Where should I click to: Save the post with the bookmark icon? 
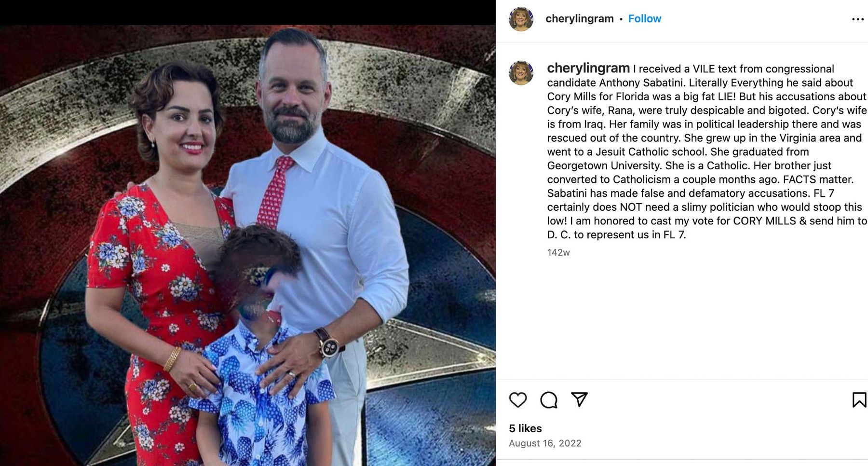click(x=859, y=400)
